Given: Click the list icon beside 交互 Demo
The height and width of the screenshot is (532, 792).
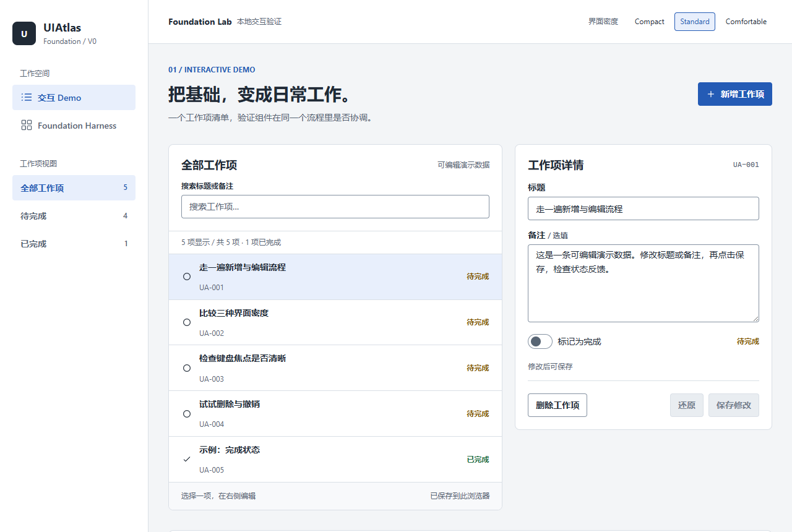Looking at the screenshot, I should pos(26,97).
